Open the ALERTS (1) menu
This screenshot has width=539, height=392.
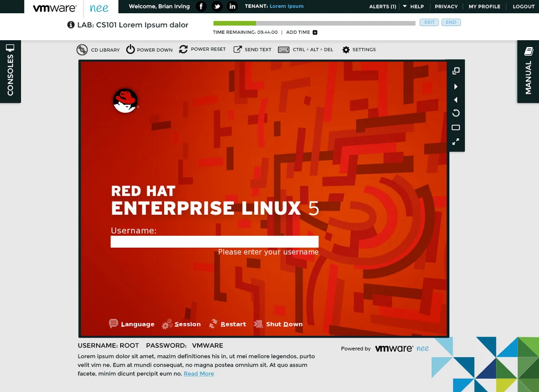click(383, 6)
